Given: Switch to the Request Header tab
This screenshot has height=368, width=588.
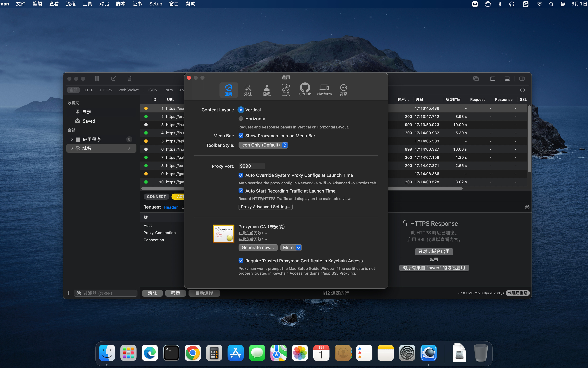Looking at the screenshot, I should pos(171,207).
